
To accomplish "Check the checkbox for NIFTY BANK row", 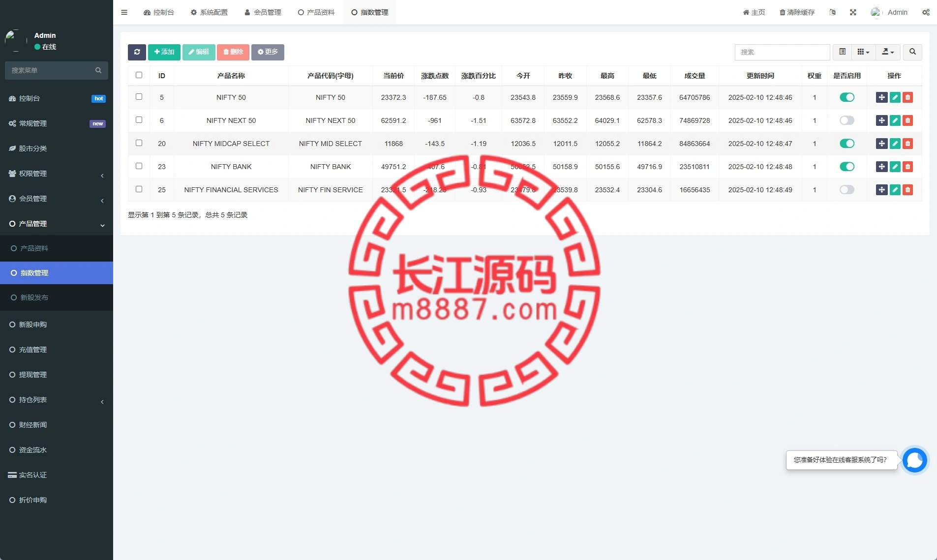I will pyautogui.click(x=139, y=166).
